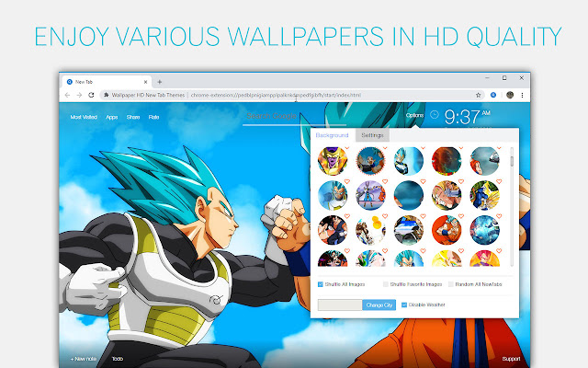Open the blue extension icon in Chrome toolbar
Viewport: 588px width, 368px height.
coord(493,95)
